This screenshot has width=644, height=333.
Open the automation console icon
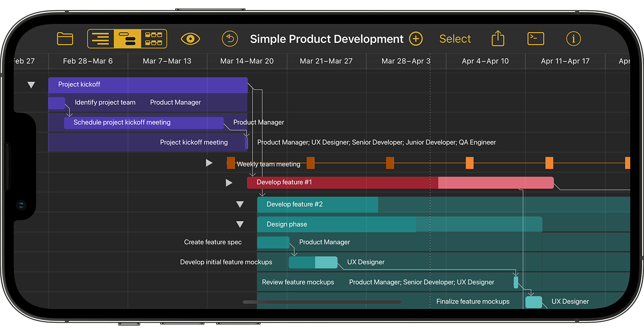pyautogui.click(x=535, y=39)
